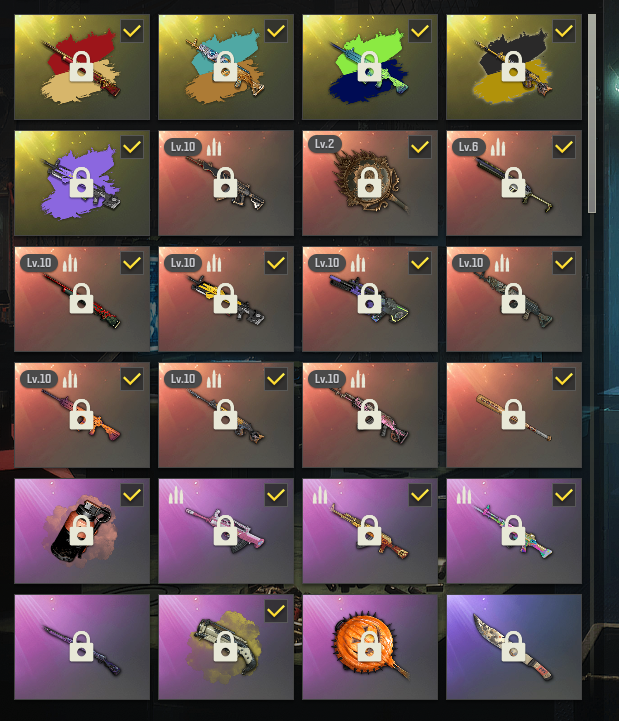Click the lock on the Lv.2 ornate mirror item

click(369, 183)
